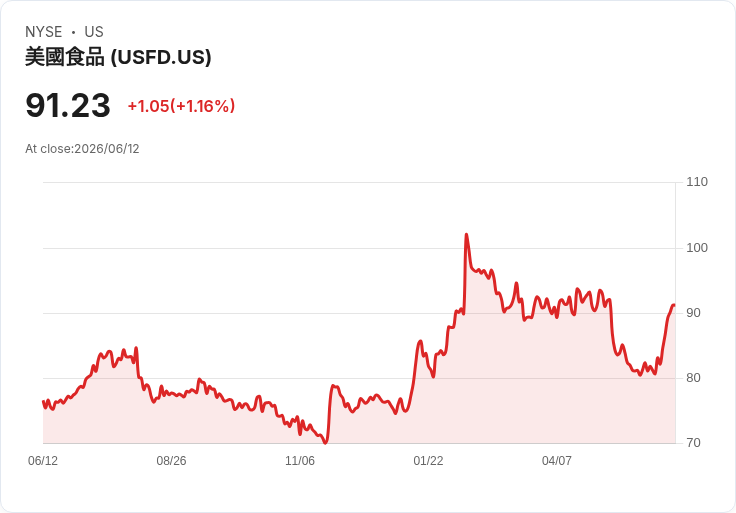The height and width of the screenshot is (513, 736).
Task: Select the 04/07 date label on x-axis
Action: pos(557,460)
